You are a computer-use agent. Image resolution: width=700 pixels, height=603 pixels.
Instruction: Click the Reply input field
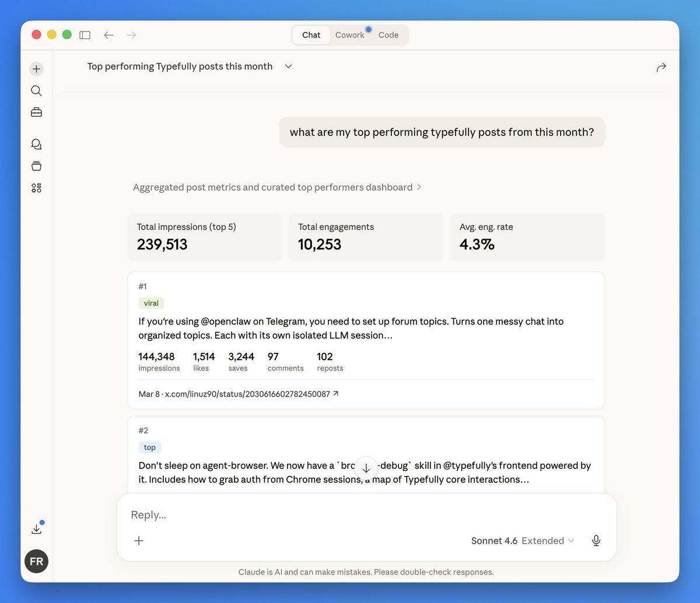click(366, 515)
